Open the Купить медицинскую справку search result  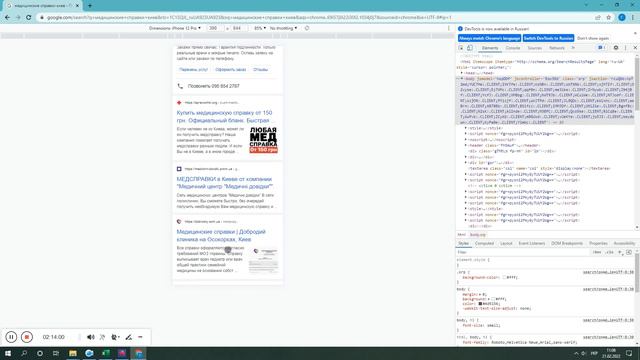224,116
